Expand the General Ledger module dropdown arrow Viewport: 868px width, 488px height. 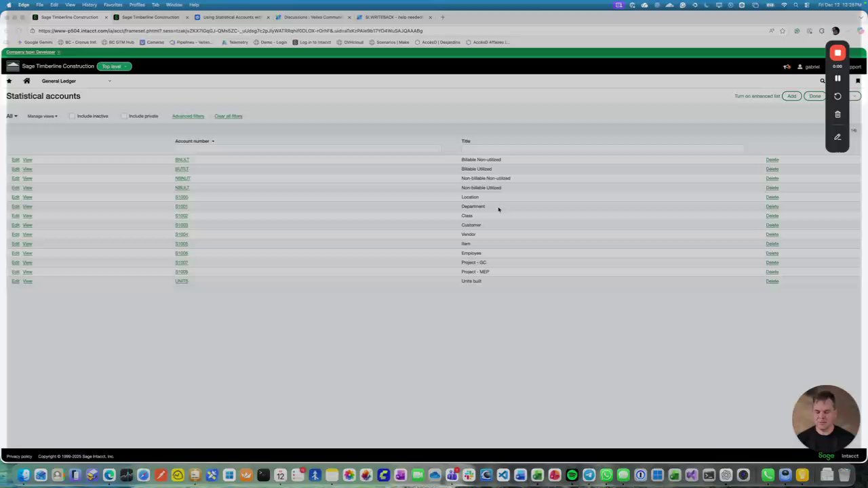click(109, 81)
